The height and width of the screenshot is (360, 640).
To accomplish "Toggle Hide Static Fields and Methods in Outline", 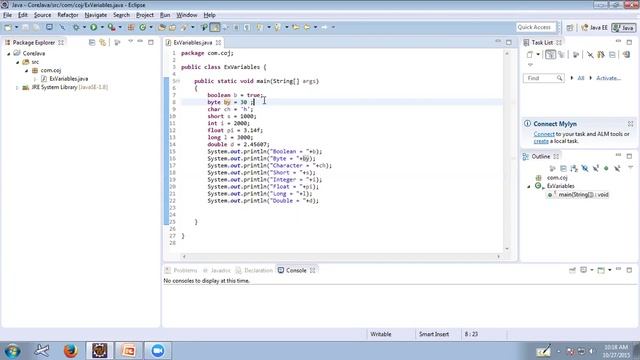I will click(x=596, y=168).
